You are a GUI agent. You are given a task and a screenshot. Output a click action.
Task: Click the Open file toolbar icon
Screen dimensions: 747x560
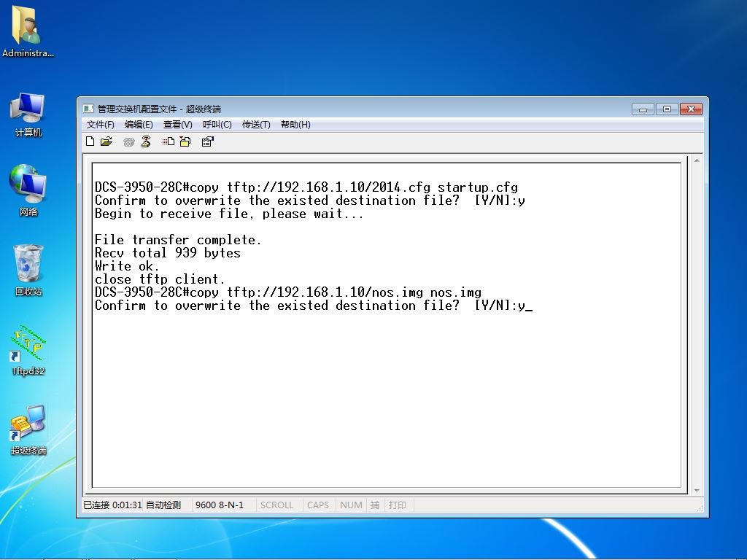[x=107, y=141]
